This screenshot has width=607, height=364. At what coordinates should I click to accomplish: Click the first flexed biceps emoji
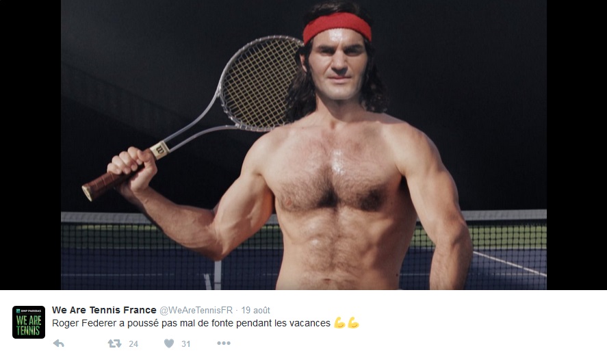click(x=339, y=322)
